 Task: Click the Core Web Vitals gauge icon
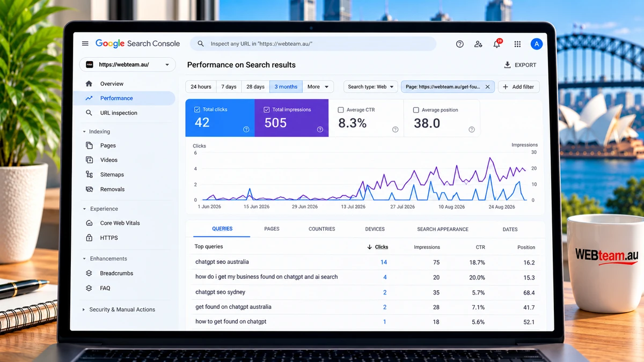89,223
